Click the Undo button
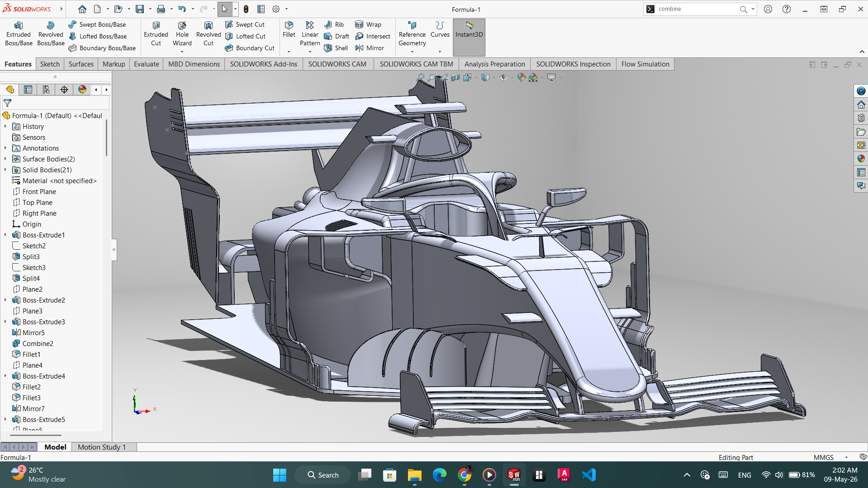 click(182, 9)
